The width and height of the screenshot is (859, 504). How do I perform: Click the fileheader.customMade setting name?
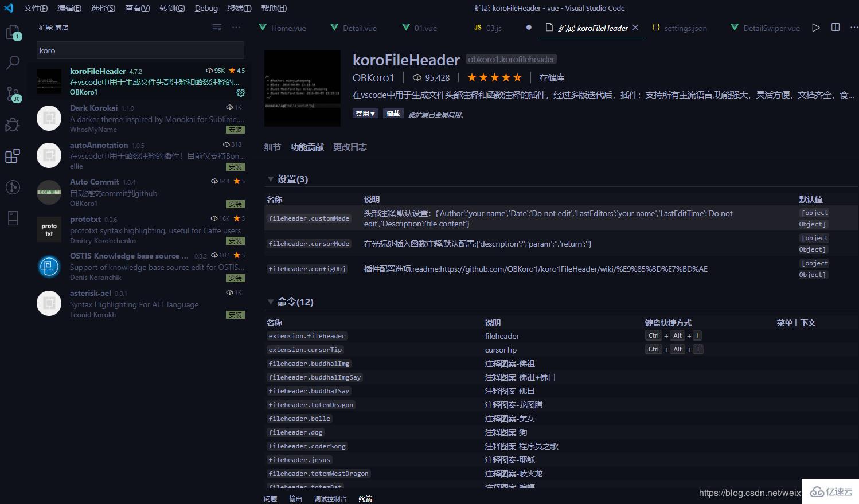click(x=309, y=218)
